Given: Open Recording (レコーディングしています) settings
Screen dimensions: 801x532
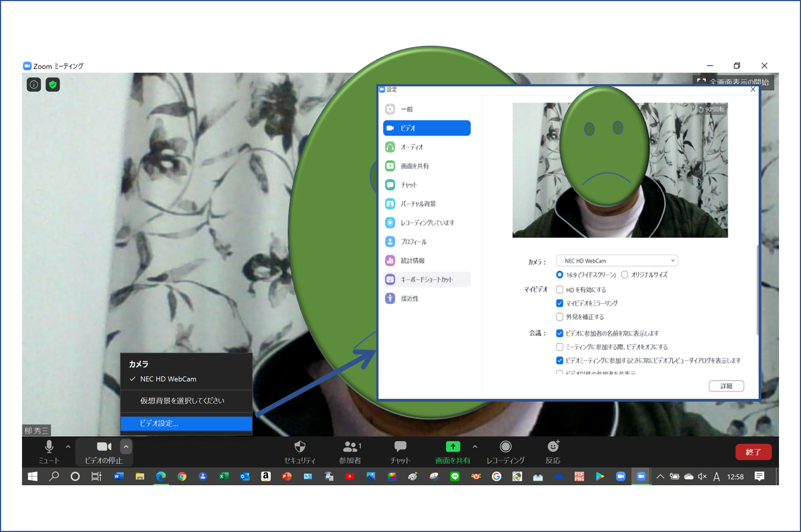Looking at the screenshot, I should click(427, 223).
